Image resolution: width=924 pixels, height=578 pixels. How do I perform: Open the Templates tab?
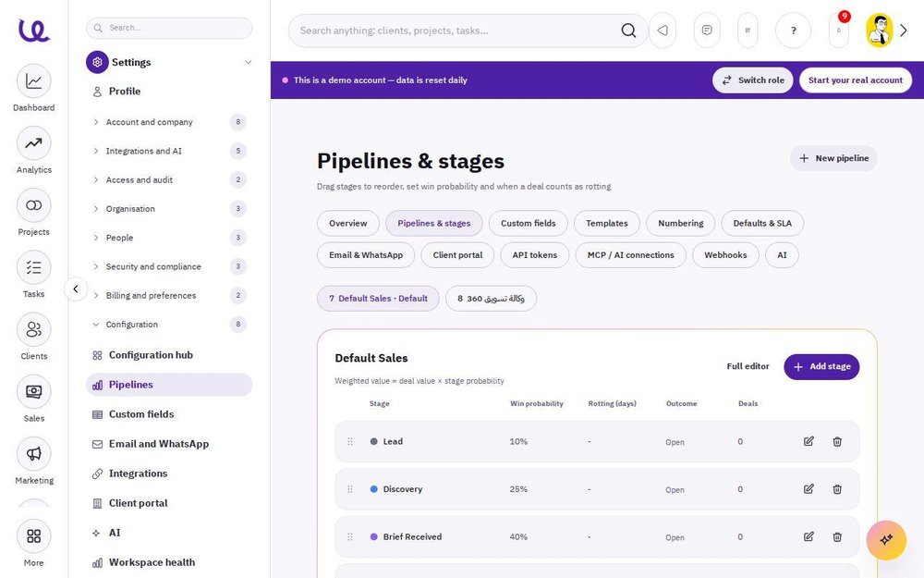pyautogui.click(x=606, y=223)
